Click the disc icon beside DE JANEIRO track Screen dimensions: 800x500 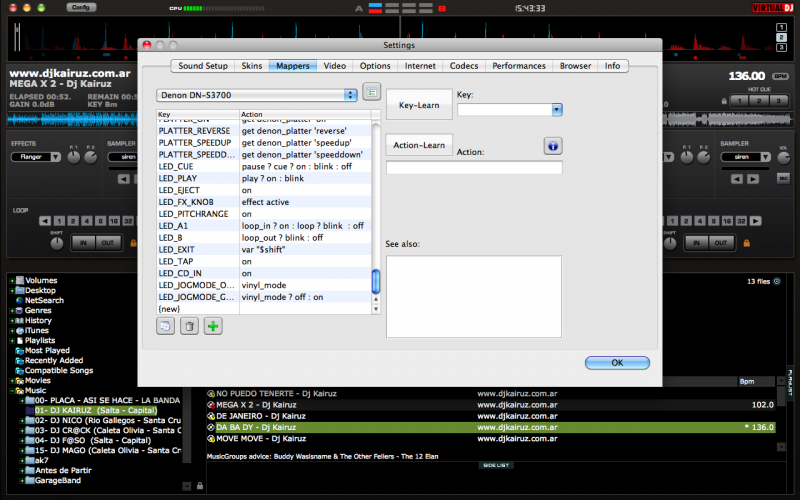pyautogui.click(x=211, y=415)
